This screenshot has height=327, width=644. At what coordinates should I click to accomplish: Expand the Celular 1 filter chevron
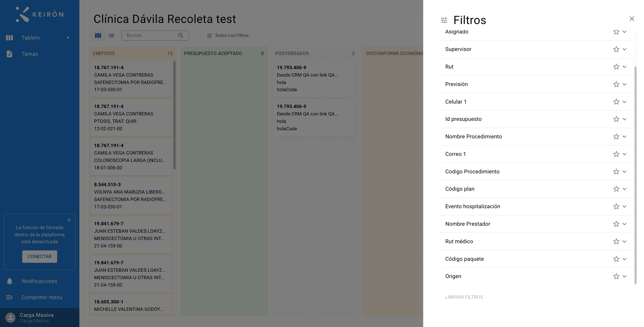(x=624, y=102)
